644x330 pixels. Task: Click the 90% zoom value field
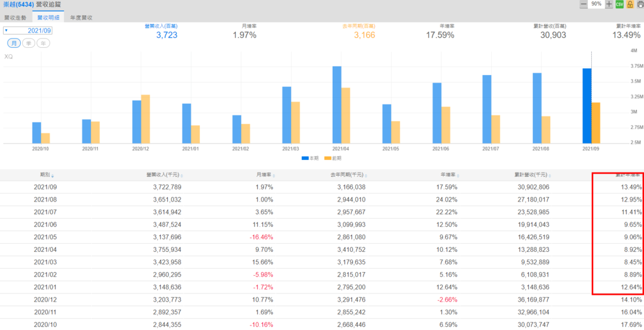click(596, 4)
